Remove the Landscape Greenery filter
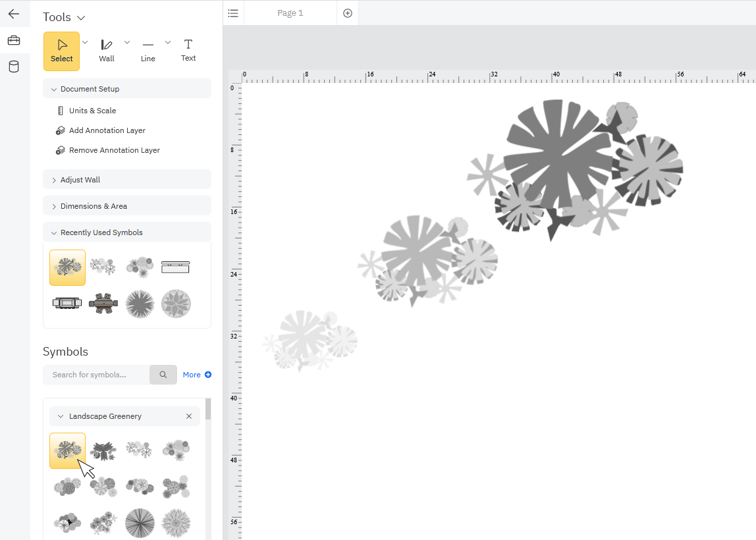Screen dimensions: 756x540 (x=189, y=416)
